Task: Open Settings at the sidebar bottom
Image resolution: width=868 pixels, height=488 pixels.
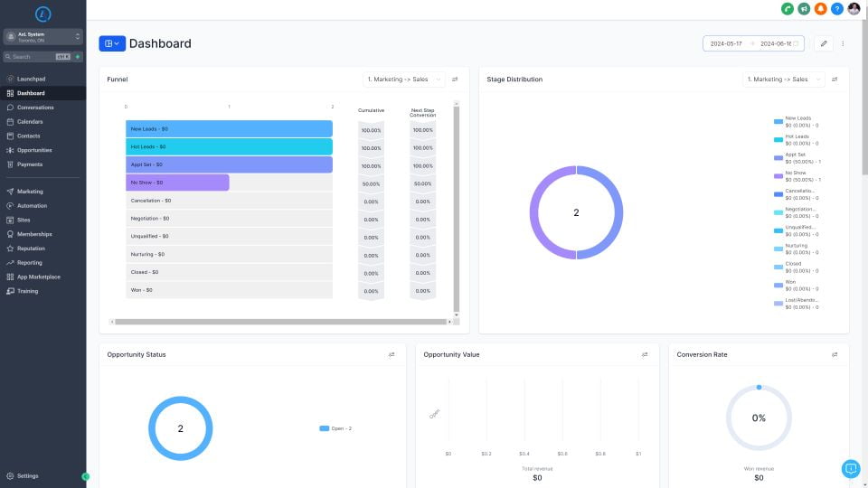Action: [27, 475]
